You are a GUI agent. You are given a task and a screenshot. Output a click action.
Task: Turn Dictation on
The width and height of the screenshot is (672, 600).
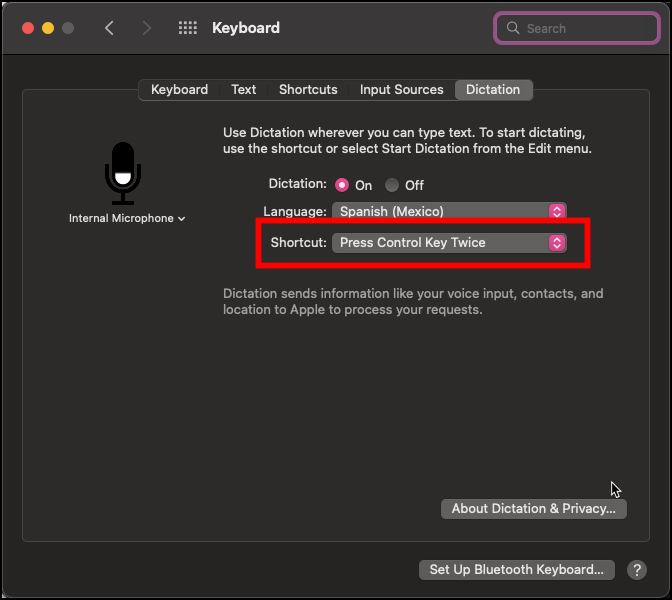tap(342, 185)
